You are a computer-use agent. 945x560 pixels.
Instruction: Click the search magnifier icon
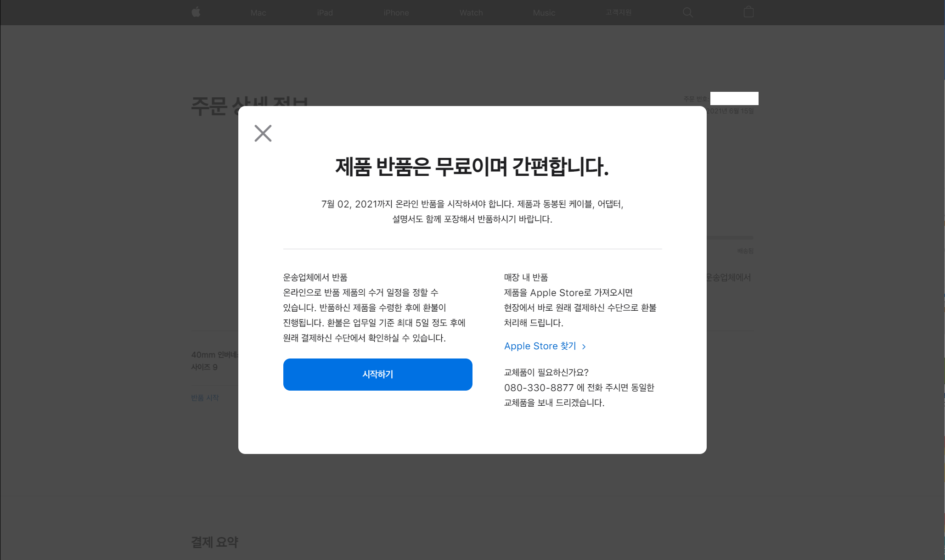pos(687,12)
